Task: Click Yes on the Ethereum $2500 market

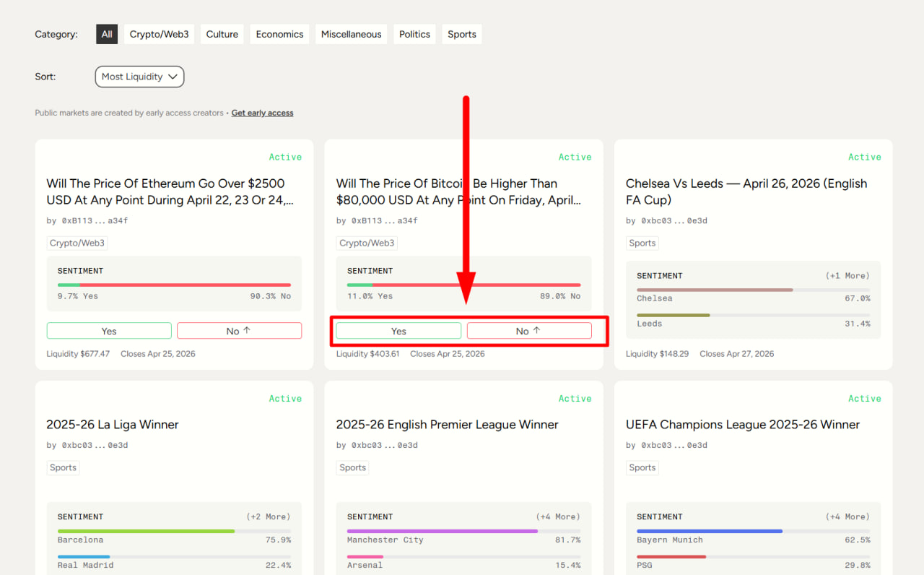Action: click(109, 331)
